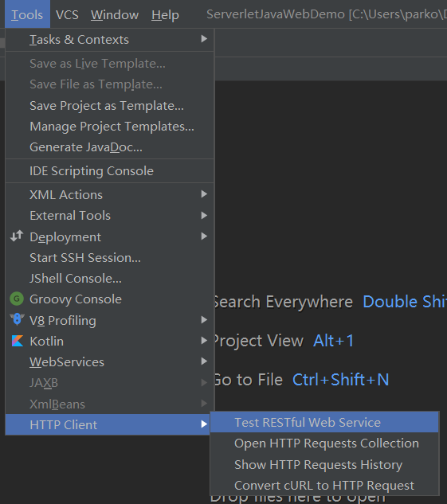This screenshot has width=447, height=504.
Task: Click the Save as Live Template... entry
Action: point(110,64)
